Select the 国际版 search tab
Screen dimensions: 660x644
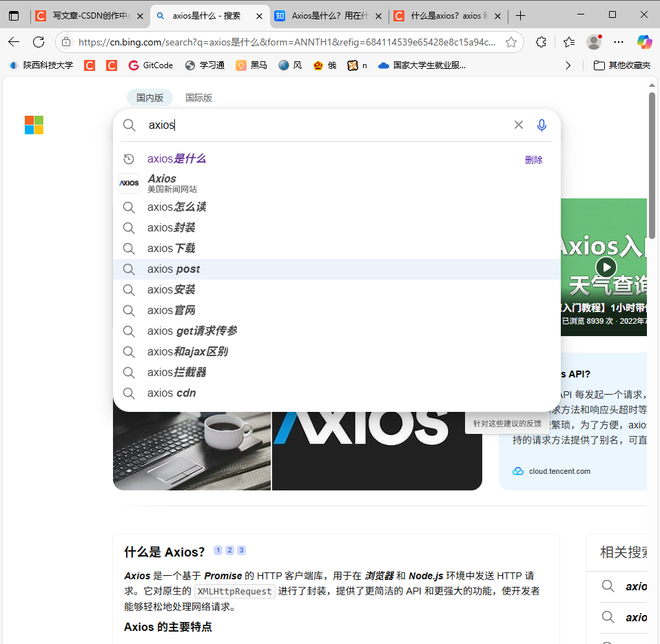[198, 98]
